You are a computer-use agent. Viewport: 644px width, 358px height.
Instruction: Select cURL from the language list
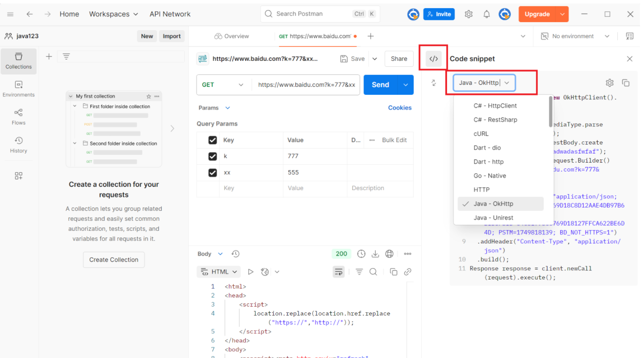pos(500,134)
